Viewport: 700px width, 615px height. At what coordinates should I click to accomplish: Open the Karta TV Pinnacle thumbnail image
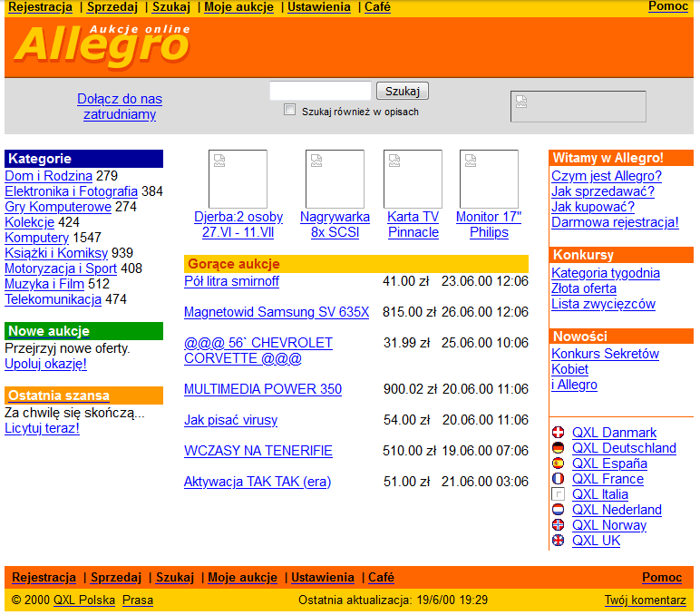click(413, 179)
